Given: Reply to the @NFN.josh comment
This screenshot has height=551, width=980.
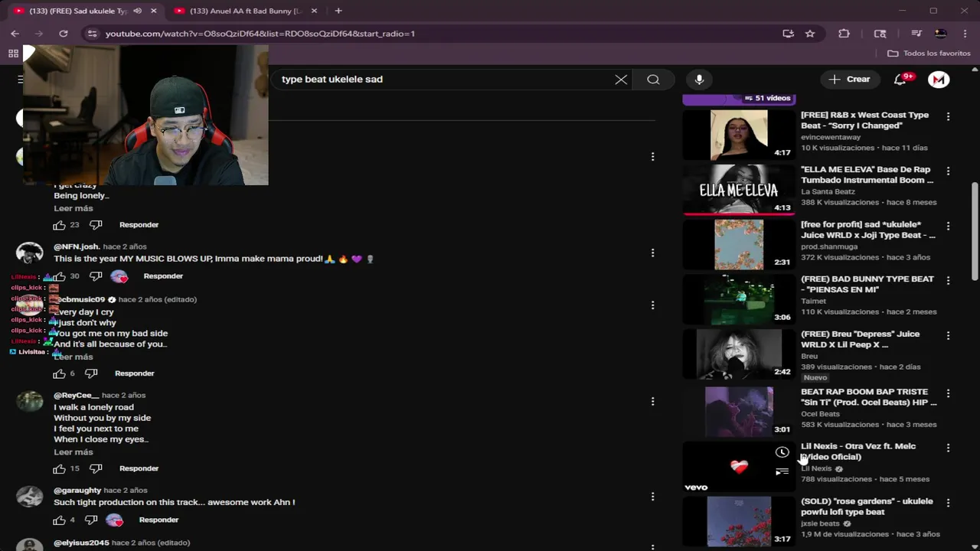Looking at the screenshot, I should coord(163,276).
